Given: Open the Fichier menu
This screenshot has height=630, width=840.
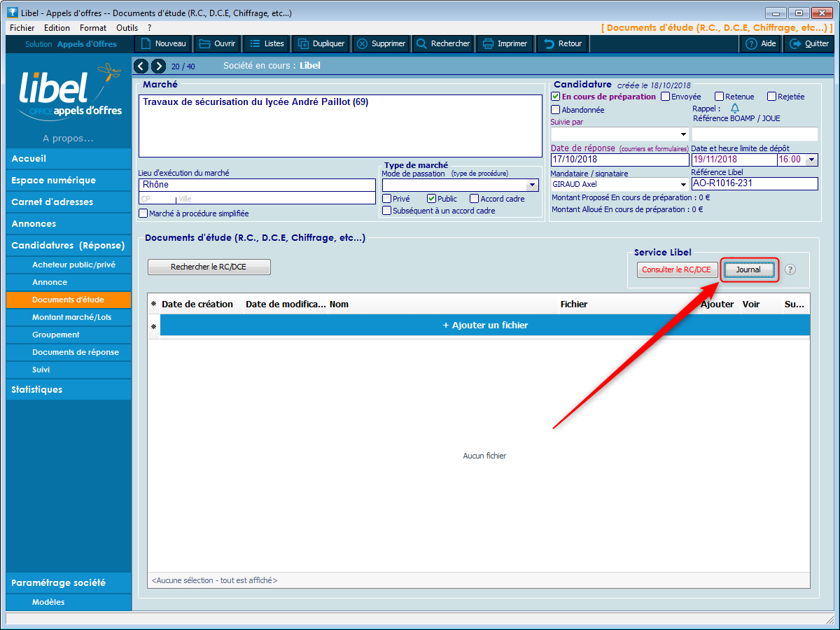Looking at the screenshot, I should click(x=22, y=28).
